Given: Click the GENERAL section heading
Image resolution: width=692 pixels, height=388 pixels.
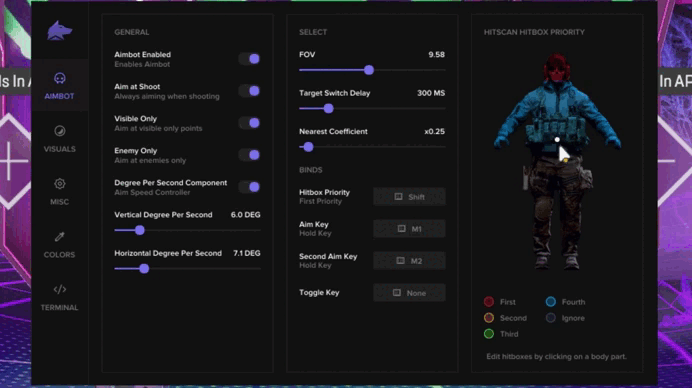Looking at the screenshot, I should tap(132, 32).
